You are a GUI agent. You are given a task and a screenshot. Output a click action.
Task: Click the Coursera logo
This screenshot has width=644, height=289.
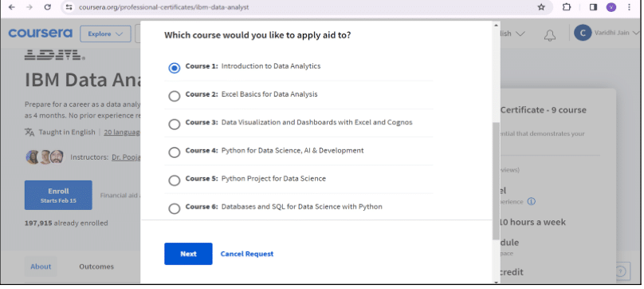[x=40, y=33]
